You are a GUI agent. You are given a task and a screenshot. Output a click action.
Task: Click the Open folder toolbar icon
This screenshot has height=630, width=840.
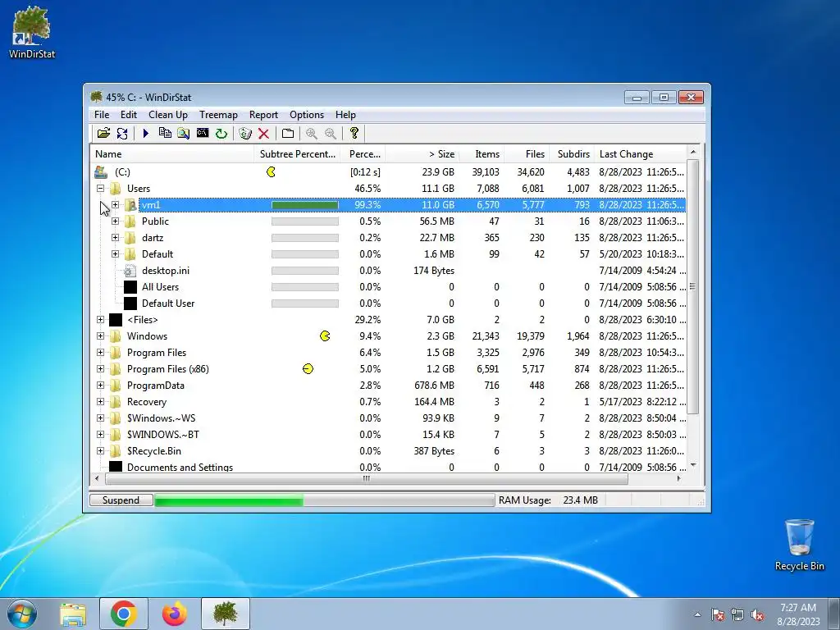point(103,133)
